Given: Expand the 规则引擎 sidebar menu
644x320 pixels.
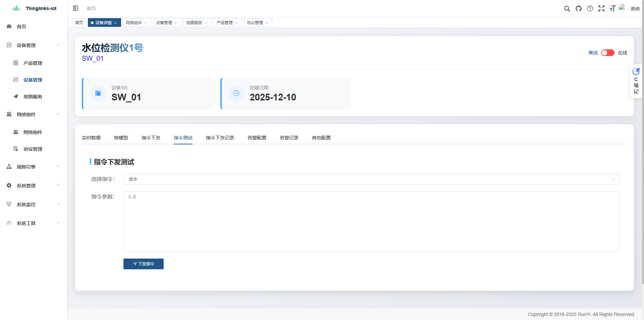Looking at the screenshot, I should pyautogui.click(x=33, y=167).
